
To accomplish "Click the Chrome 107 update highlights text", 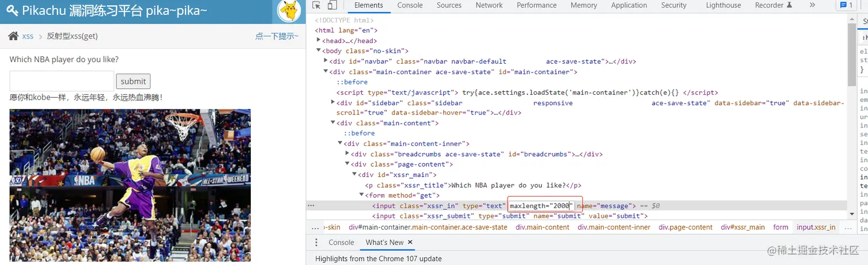I will [378, 259].
